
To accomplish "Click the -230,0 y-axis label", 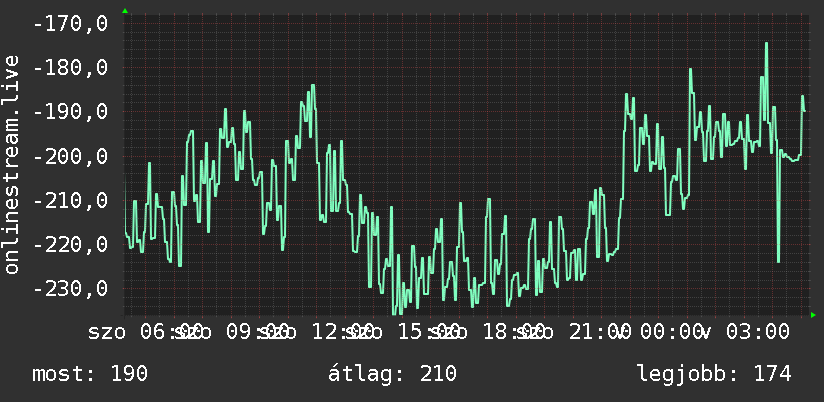I will click(x=70, y=288).
